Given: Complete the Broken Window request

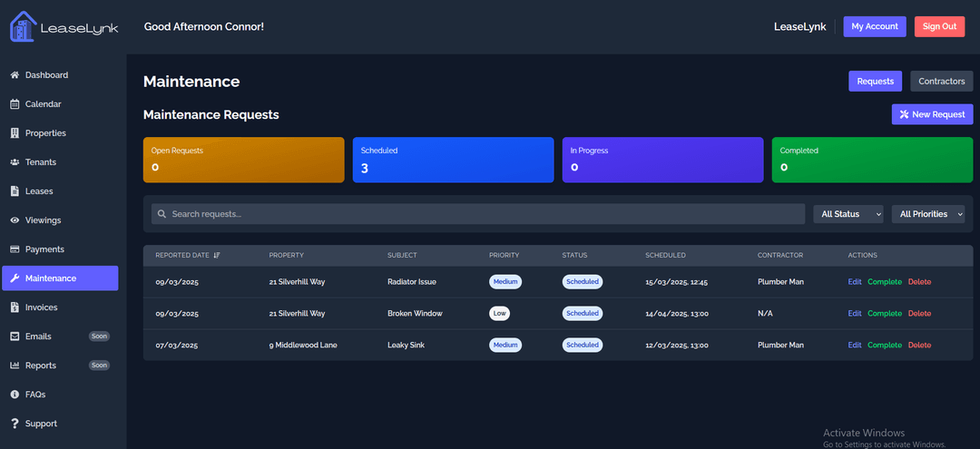Looking at the screenshot, I should (885, 314).
